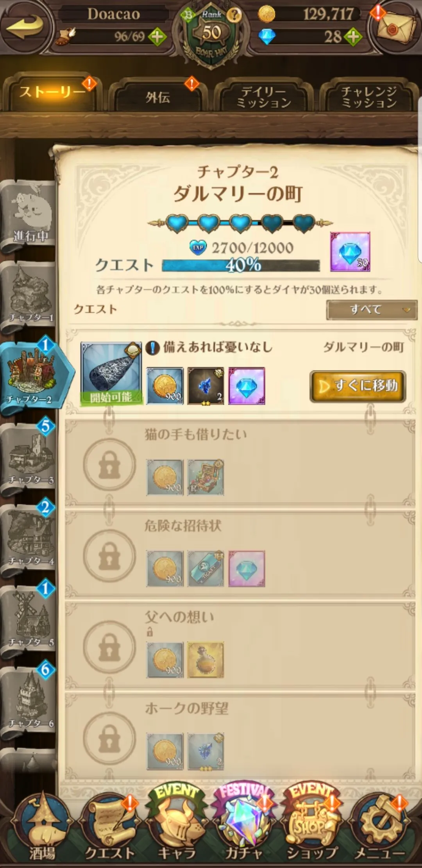Select チャプター1 in the sidebar
Viewport: 422px width, 868px height.
click(28, 297)
